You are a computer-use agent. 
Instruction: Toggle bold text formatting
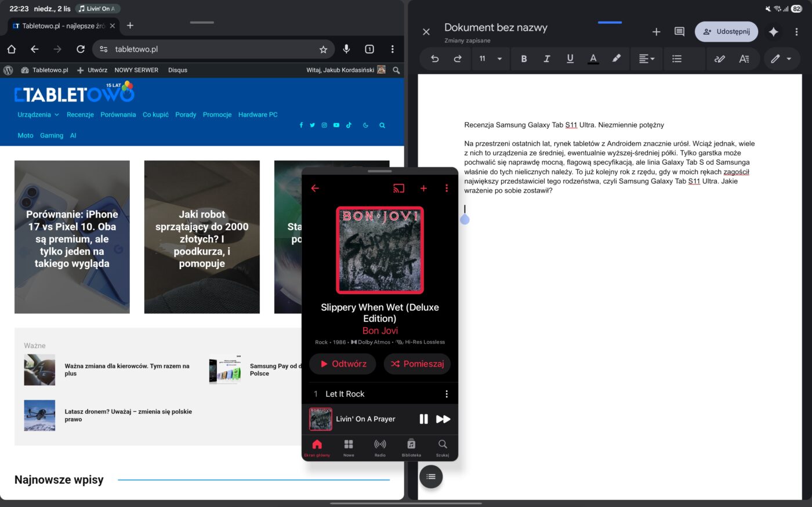524,59
